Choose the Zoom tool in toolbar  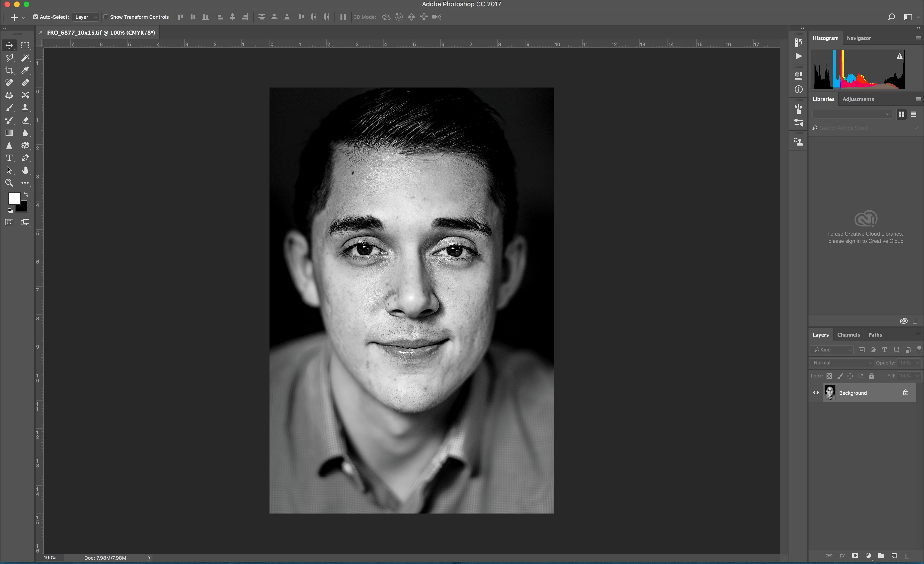[x=9, y=183]
